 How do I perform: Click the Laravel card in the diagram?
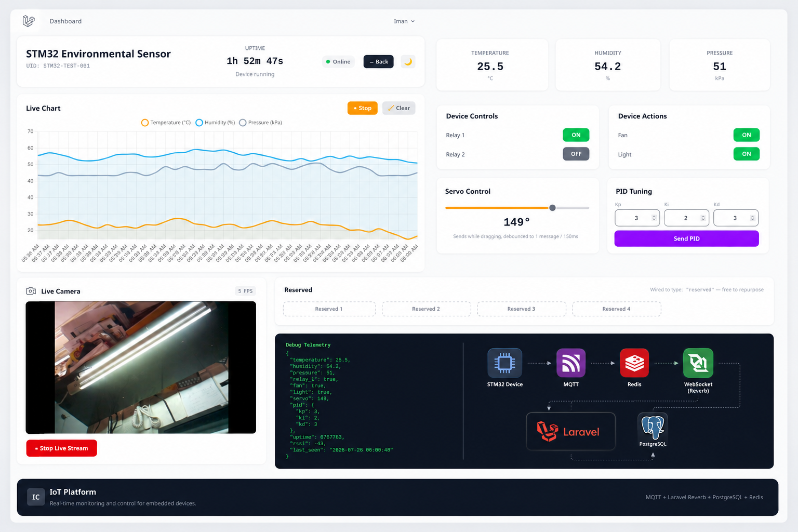[x=570, y=431]
